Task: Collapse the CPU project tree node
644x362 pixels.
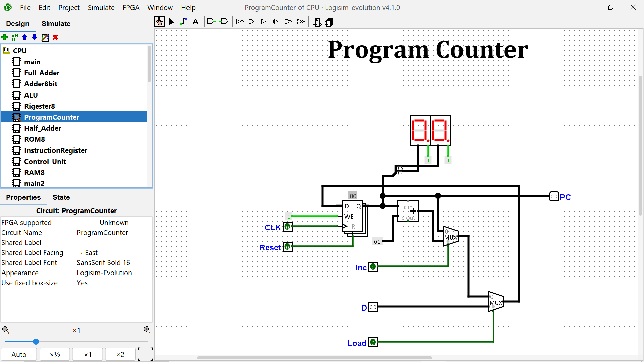Action: (6, 51)
